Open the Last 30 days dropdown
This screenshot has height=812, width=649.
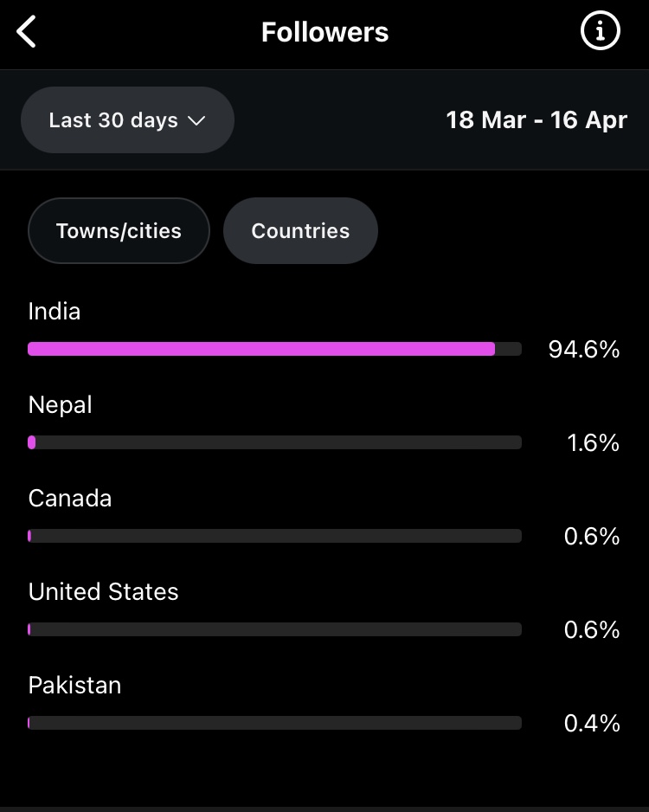click(x=127, y=120)
